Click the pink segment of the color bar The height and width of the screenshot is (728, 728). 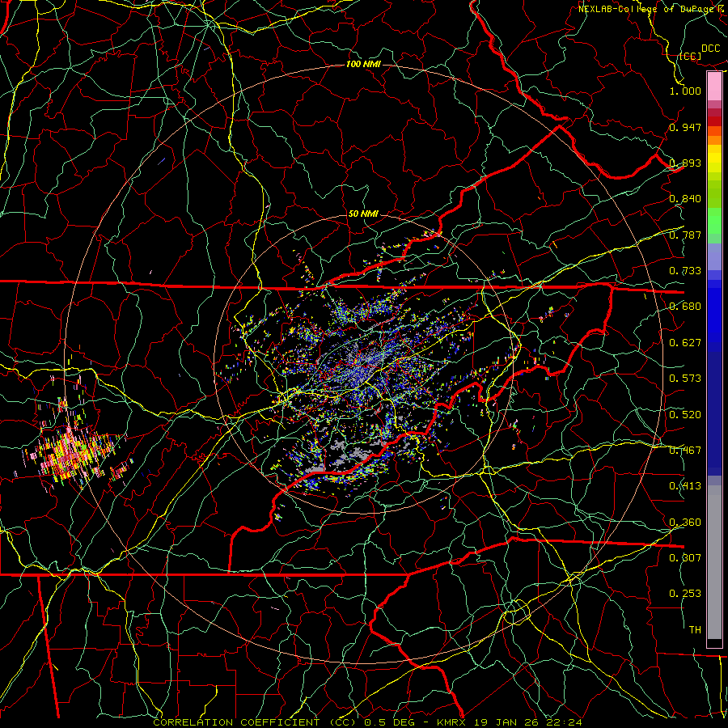click(x=714, y=87)
